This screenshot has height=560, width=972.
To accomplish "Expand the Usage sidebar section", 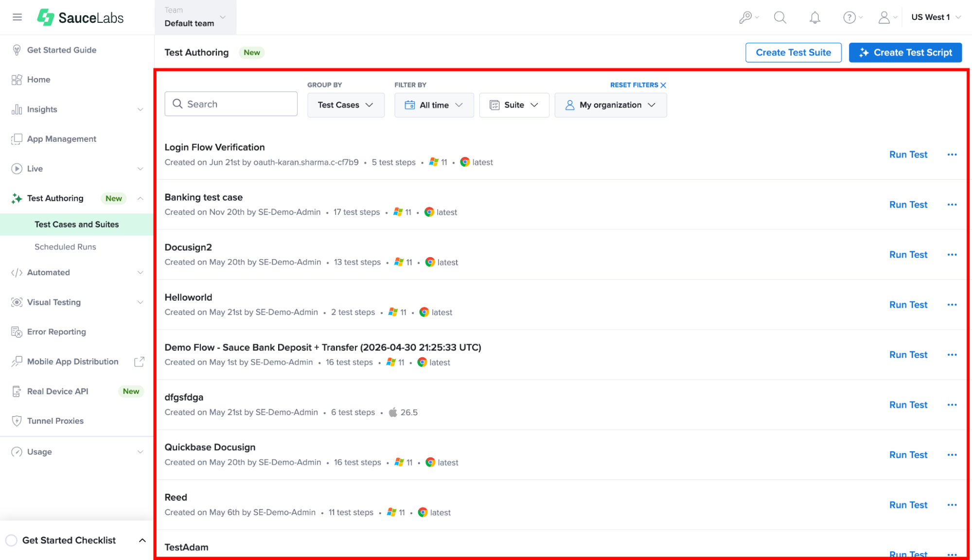I will [140, 452].
